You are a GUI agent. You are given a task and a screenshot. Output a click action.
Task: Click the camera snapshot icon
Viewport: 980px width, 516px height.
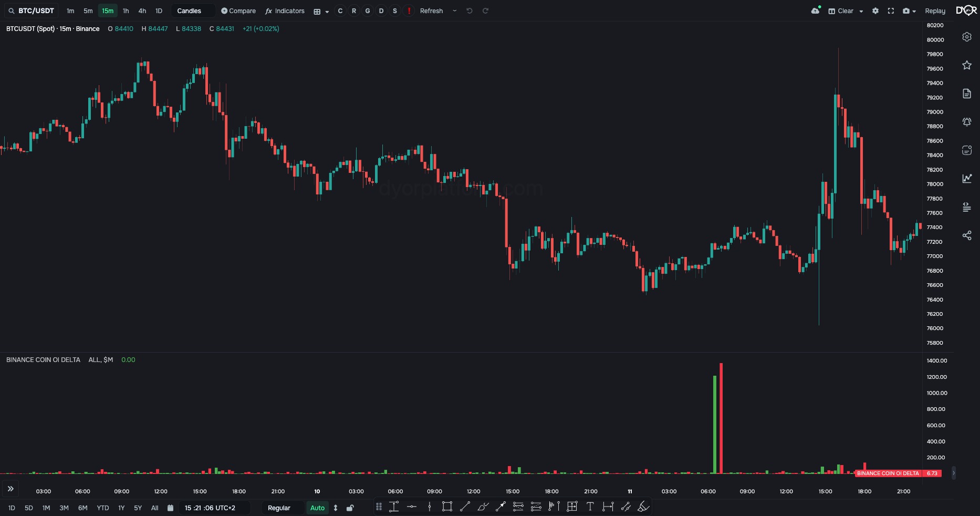click(906, 11)
